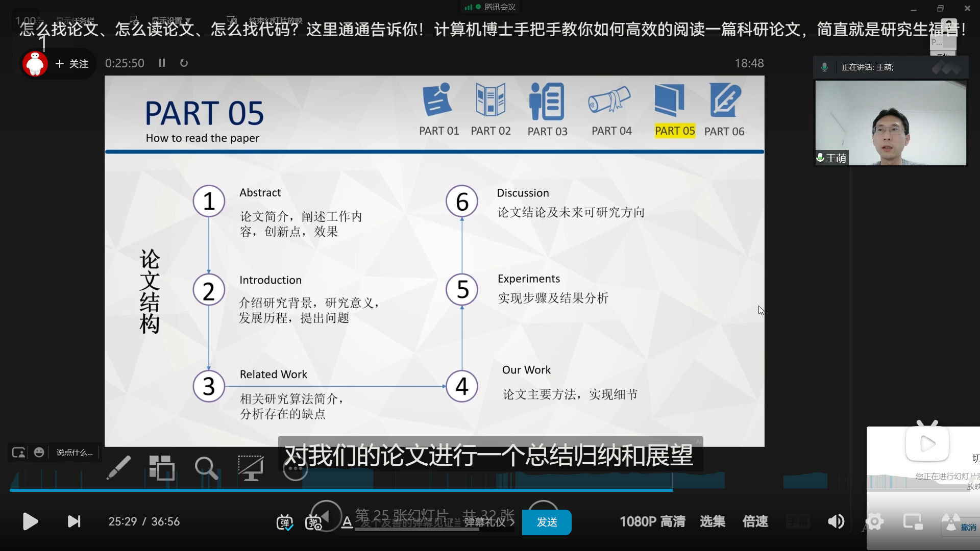980x551 pixels.
Task: Click the view all slides grid icon
Action: point(162,467)
